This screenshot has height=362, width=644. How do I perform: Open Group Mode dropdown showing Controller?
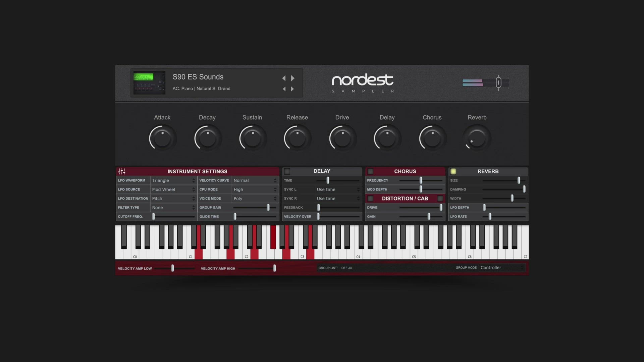[502, 267]
